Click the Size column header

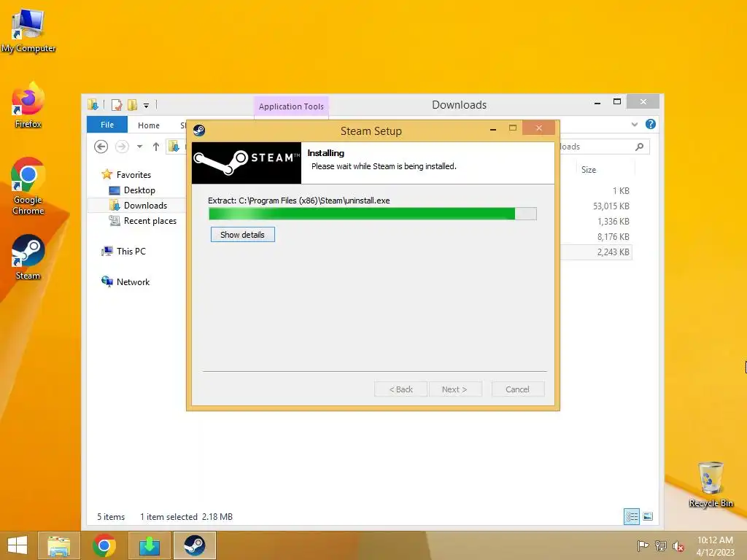tap(589, 169)
